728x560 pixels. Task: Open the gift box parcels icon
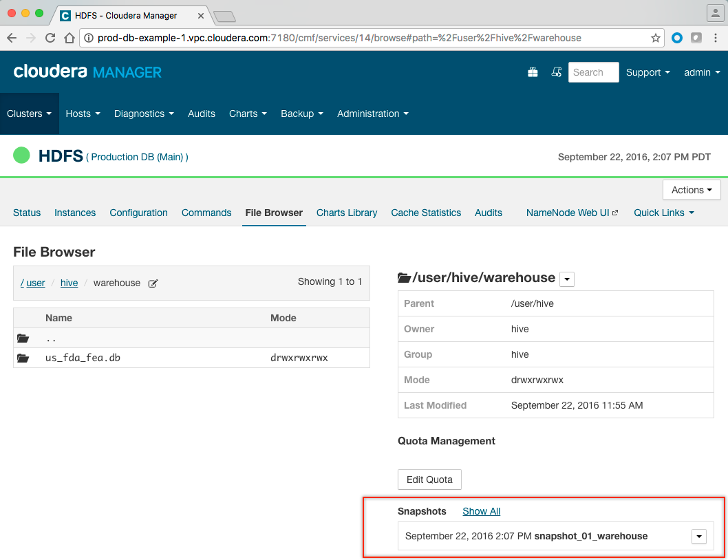(x=533, y=72)
